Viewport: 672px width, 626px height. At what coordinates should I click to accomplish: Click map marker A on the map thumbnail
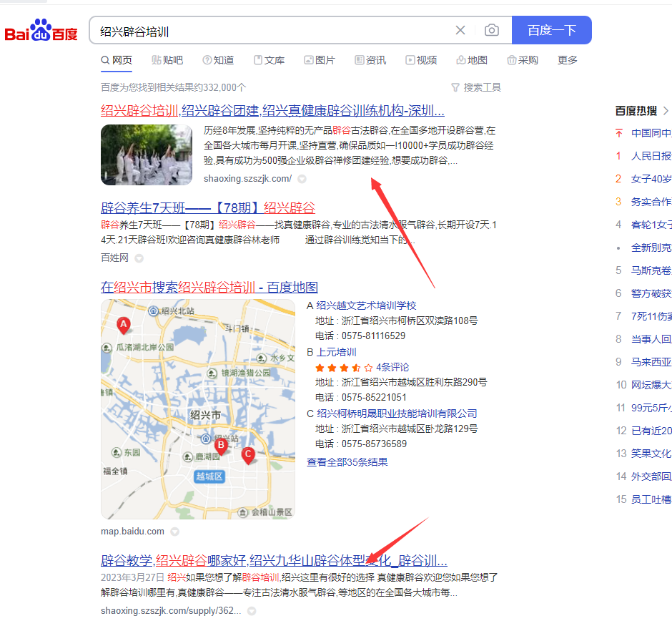[123, 325]
